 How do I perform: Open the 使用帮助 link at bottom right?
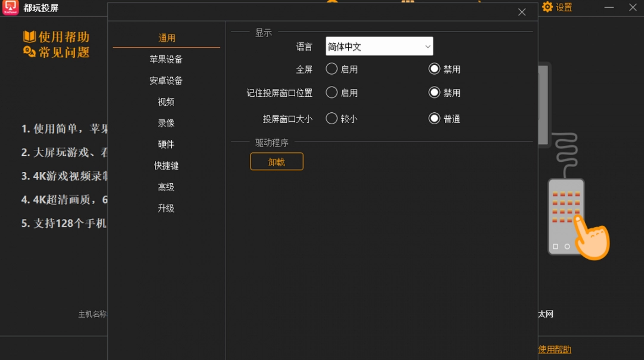click(554, 349)
